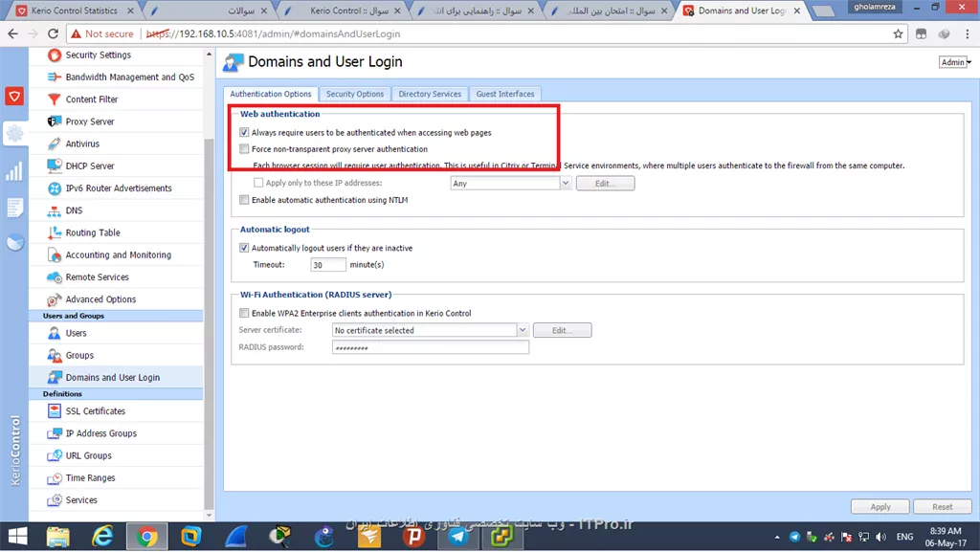Switch to Kerio Control Statistics browser tab

[x=75, y=11]
